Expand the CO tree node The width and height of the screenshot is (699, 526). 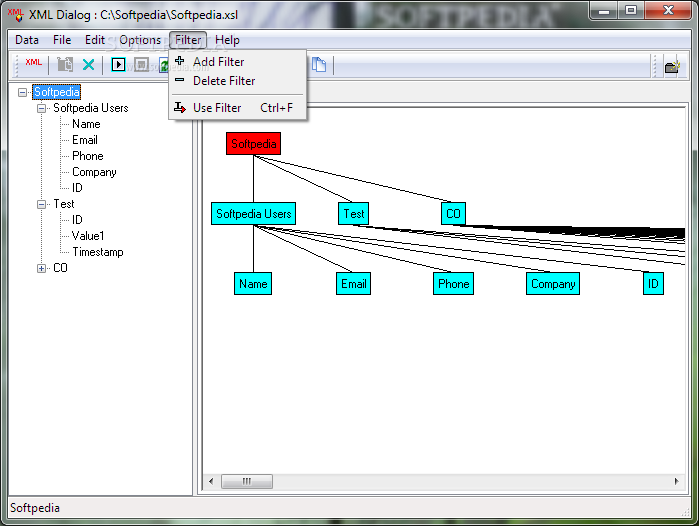pos(41,268)
